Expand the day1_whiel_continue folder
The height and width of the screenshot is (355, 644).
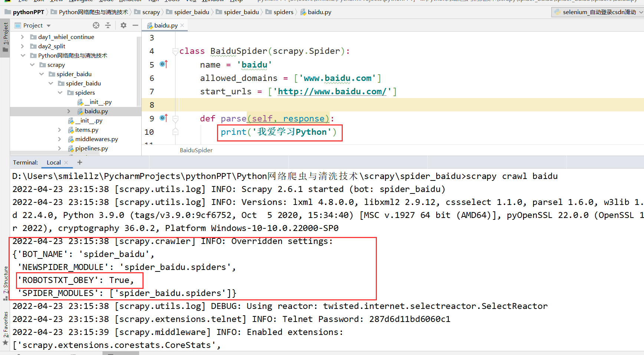point(22,37)
